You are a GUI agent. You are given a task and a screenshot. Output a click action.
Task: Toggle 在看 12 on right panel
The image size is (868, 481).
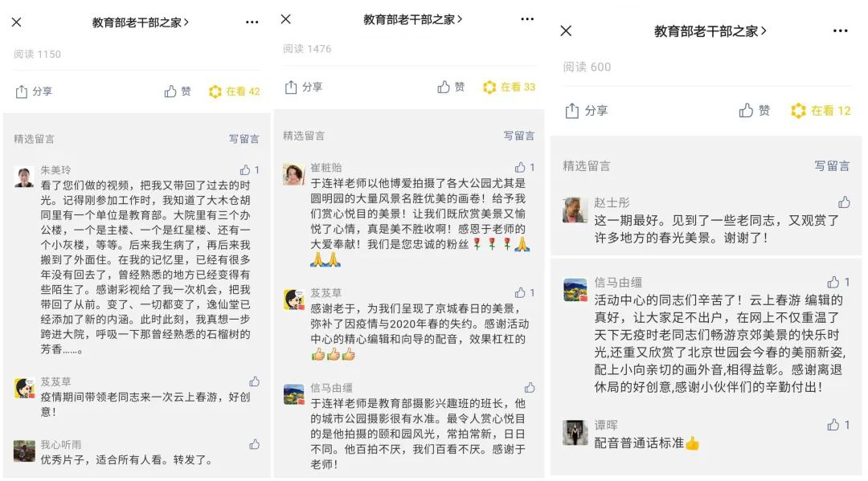821,111
